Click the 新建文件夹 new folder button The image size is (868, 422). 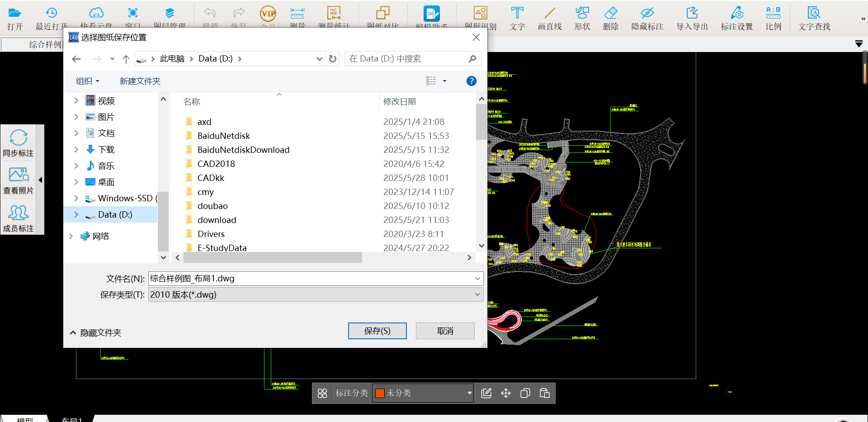[140, 81]
